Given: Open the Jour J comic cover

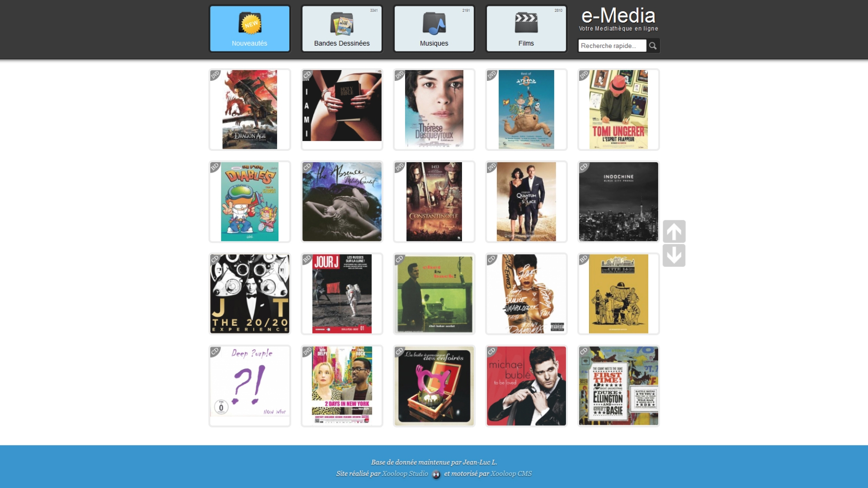Looking at the screenshot, I should click(x=342, y=294).
